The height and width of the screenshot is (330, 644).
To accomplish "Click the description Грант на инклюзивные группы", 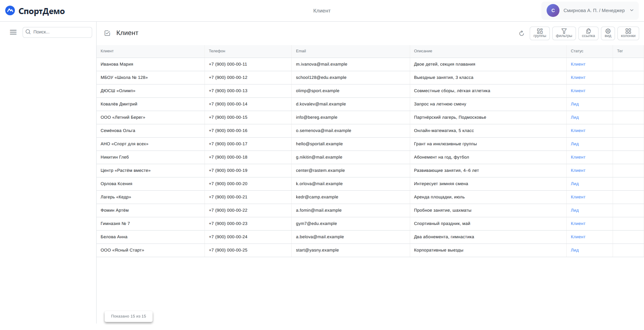I will click(446, 144).
